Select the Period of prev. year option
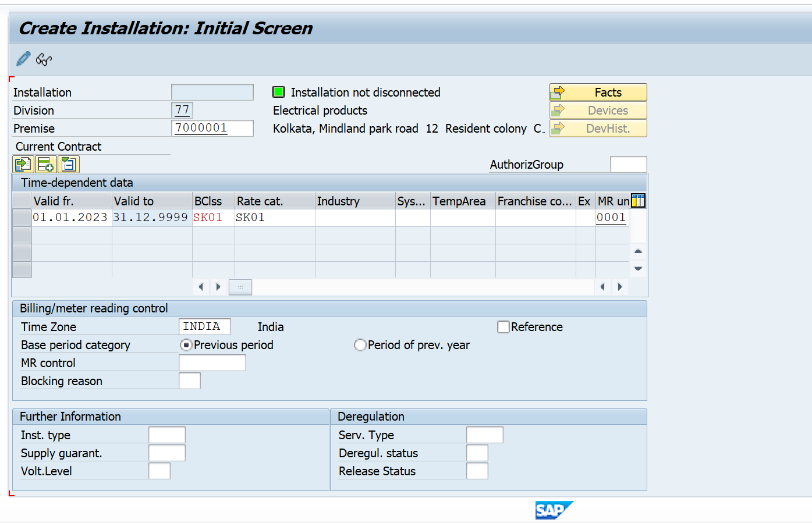812x523 pixels. point(360,345)
